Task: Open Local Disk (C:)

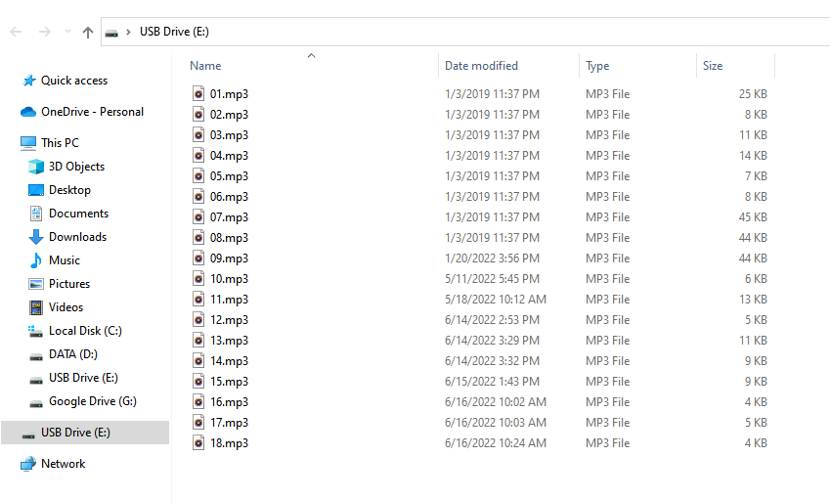Action: click(x=85, y=331)
